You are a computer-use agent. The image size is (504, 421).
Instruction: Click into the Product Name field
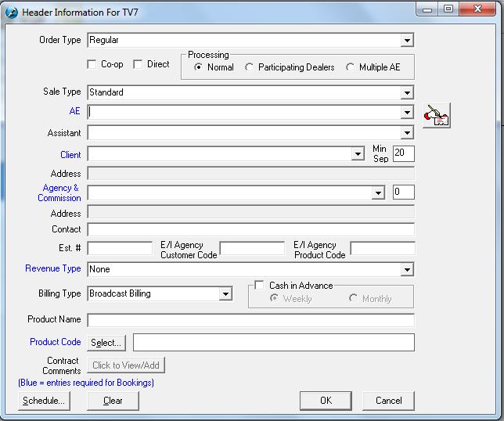250,320
